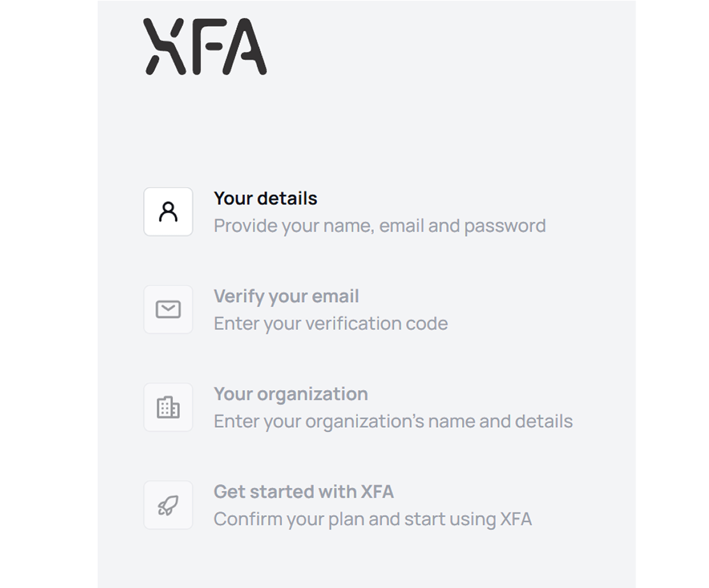Viewport: 709px width, 588px height.
Task: Click the person icon for Your details
Action: (168, 212)
